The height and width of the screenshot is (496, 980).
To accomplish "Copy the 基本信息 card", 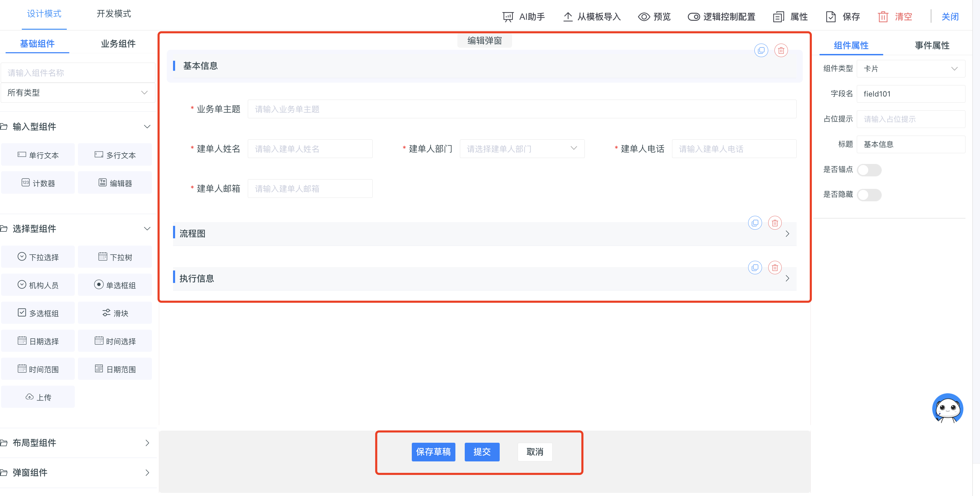I will [761, 50].
